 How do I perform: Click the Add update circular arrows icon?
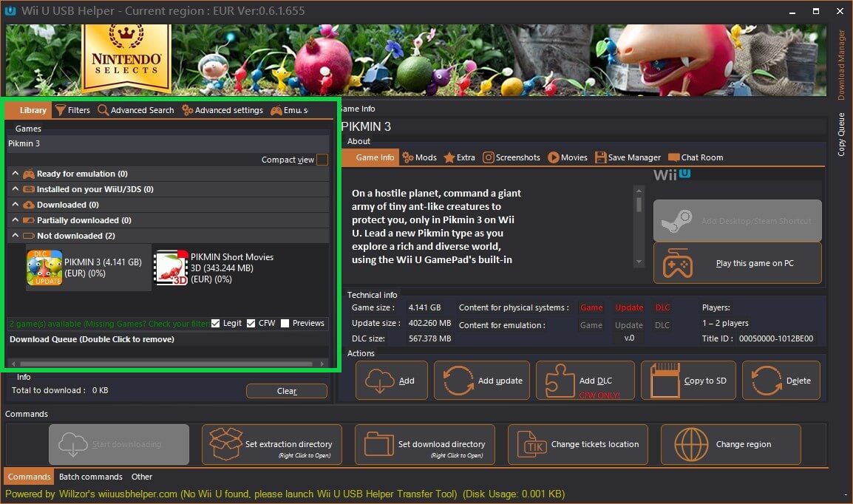[458, 381]
